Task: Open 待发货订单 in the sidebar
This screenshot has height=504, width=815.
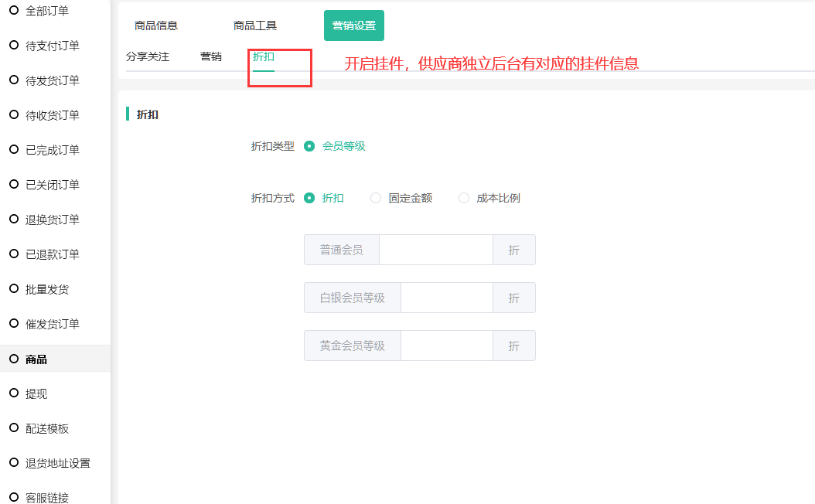Action: click(52, 80)
